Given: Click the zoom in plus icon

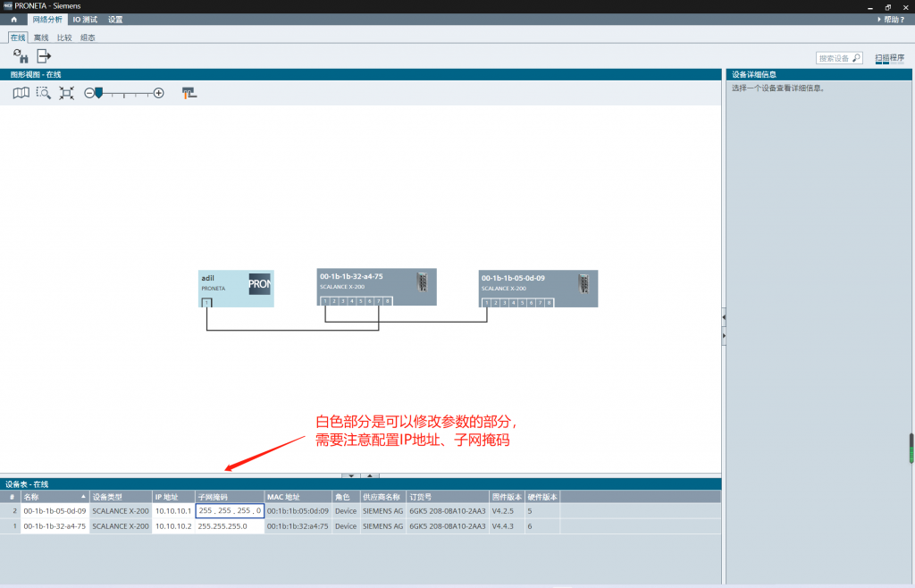Looking at the screenshot, I should point(159,93).
